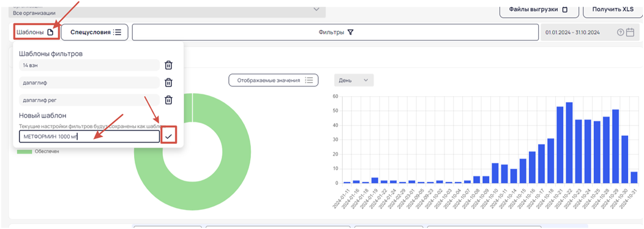This screenshot has width=644, height=229.
Task: Click the bar for 2024-10-30
Action: tap(624, 160)
